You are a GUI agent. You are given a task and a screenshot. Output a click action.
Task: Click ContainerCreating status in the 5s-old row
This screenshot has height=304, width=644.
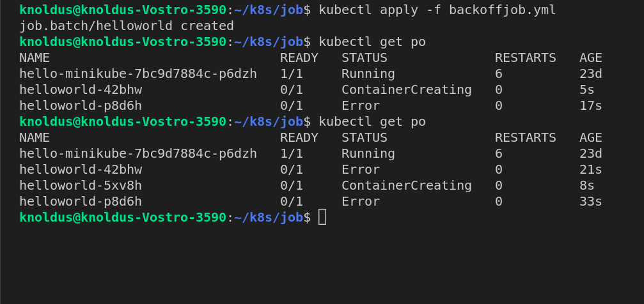tap(406, 90)
